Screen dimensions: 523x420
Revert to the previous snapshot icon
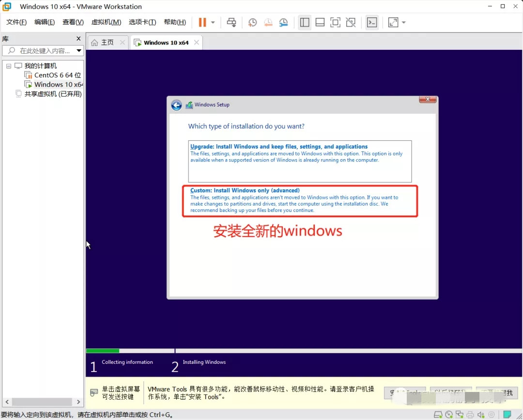[x=268, y=22]
